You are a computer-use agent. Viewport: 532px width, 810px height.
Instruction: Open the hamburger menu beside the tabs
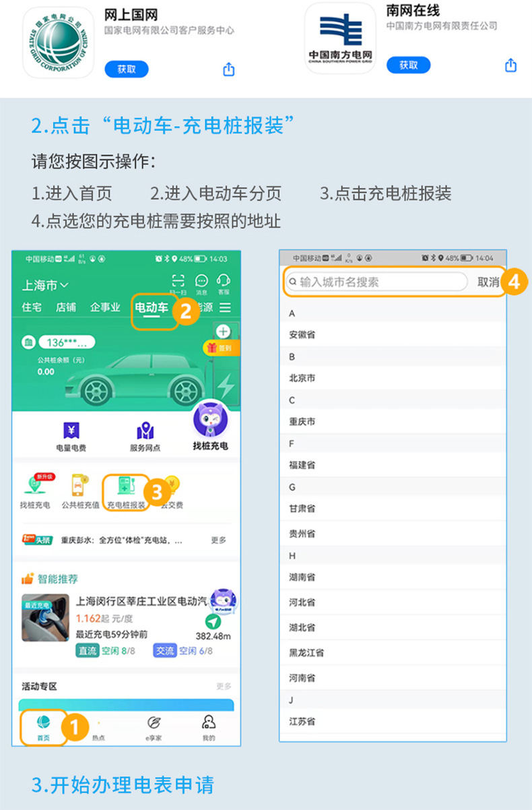[x=225, y=308]
